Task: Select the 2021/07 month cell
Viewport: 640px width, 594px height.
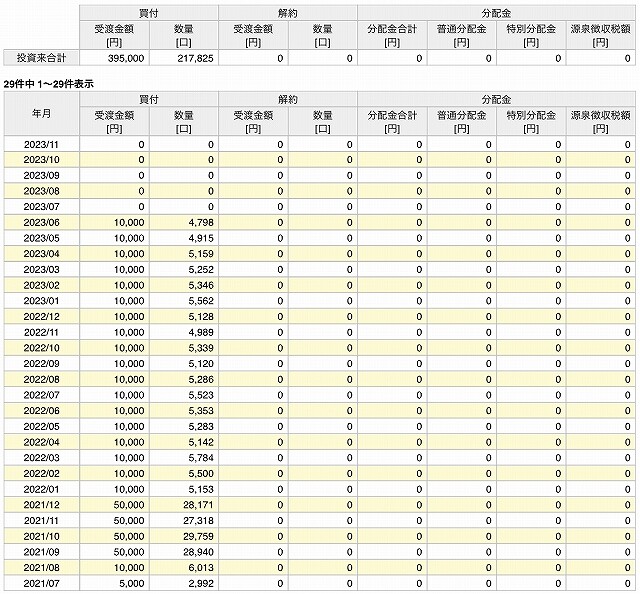Action: pos(41,583)
